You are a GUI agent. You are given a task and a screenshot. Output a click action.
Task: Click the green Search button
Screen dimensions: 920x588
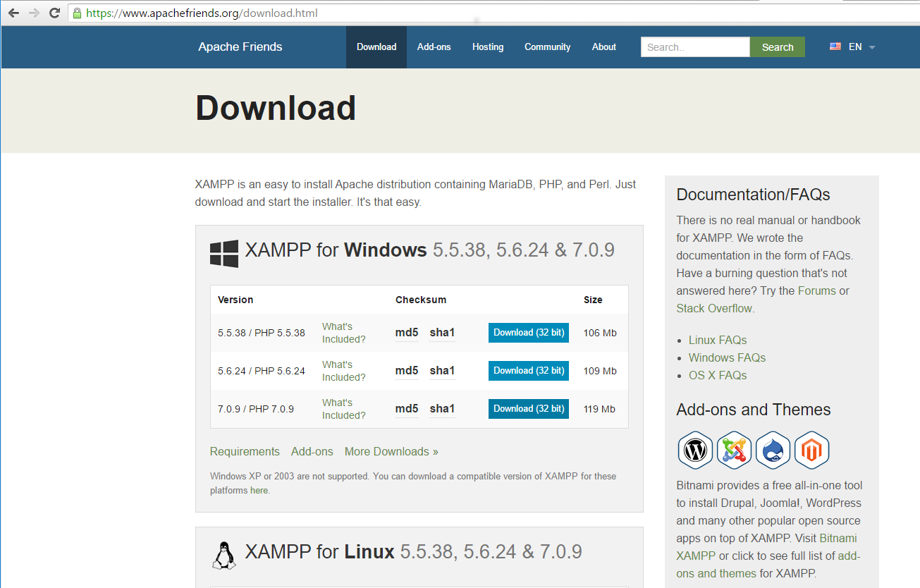pyautogui.click(x=778, y=47)
